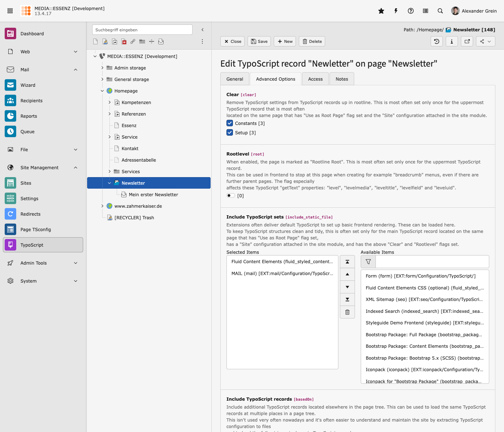
Task: Select the TypoScript module
Action: click(43, 245)
